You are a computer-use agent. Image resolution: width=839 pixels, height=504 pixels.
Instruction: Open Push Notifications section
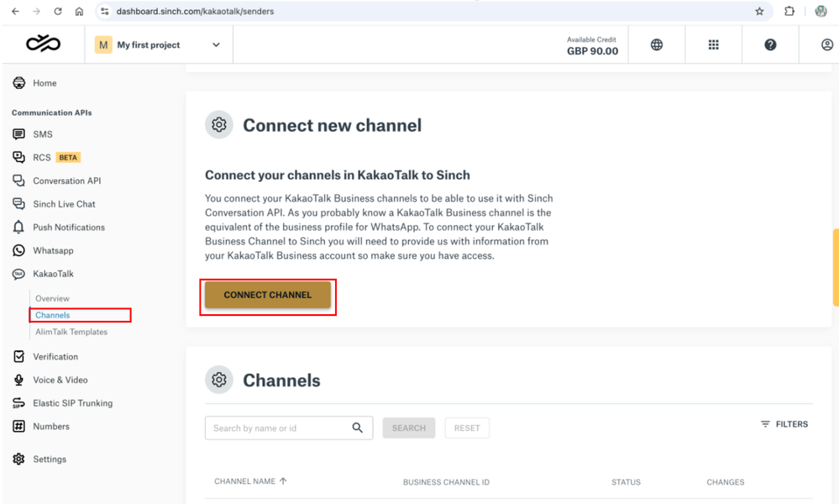click(58, 228)
